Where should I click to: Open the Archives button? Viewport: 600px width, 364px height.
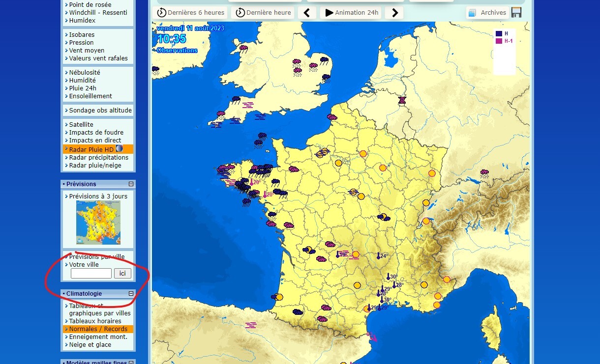point(487,13)
